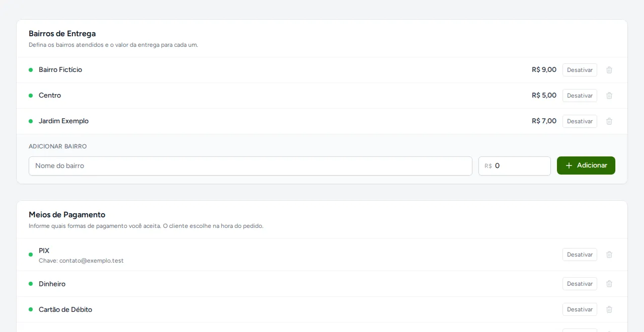Focus the Nome do bairro input field

tap(251, 166)
